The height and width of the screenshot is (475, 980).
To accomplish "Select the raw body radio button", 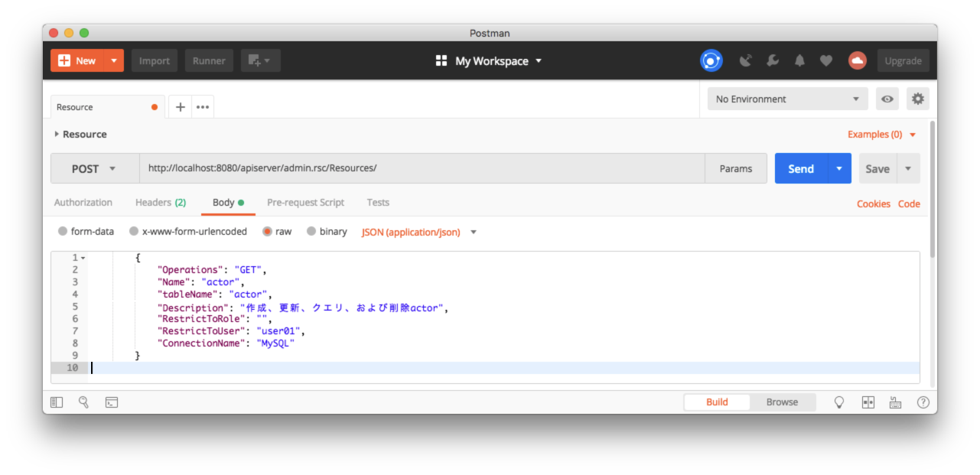I will (268, 231).
